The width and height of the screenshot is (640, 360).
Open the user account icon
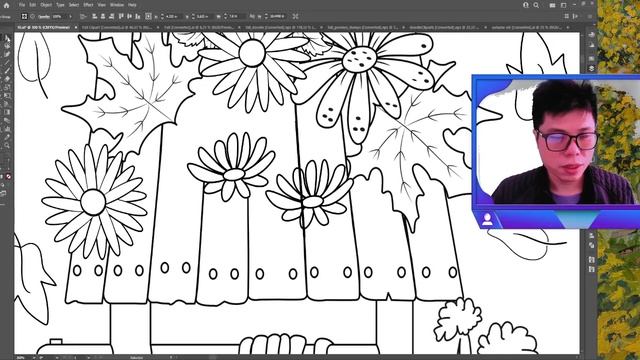526,5
